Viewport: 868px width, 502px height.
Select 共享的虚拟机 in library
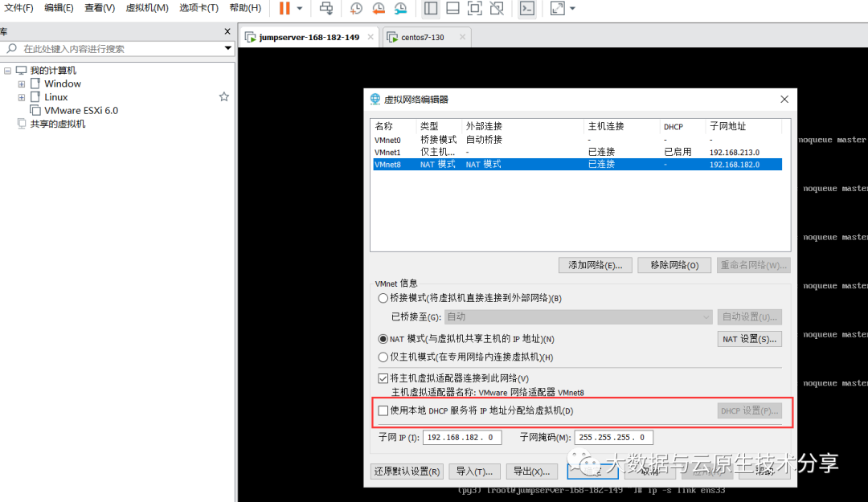point(58,124)
